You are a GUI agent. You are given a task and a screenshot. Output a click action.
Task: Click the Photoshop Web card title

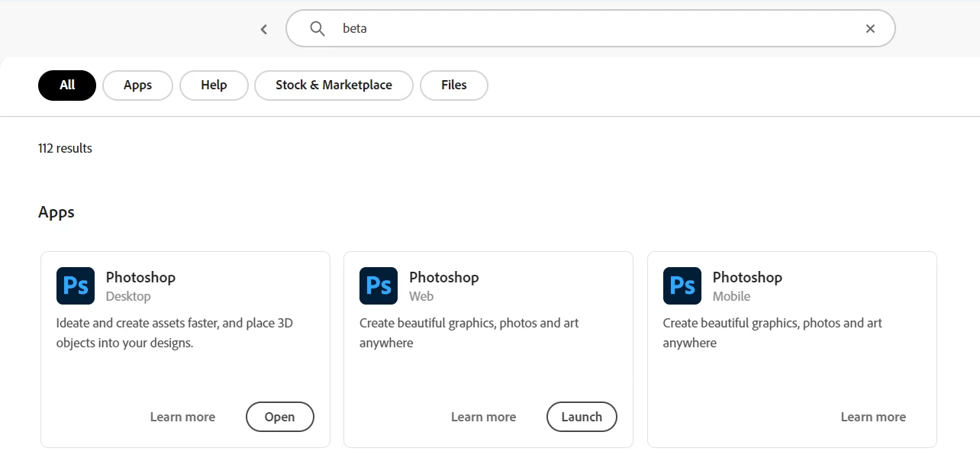[444, 277]
